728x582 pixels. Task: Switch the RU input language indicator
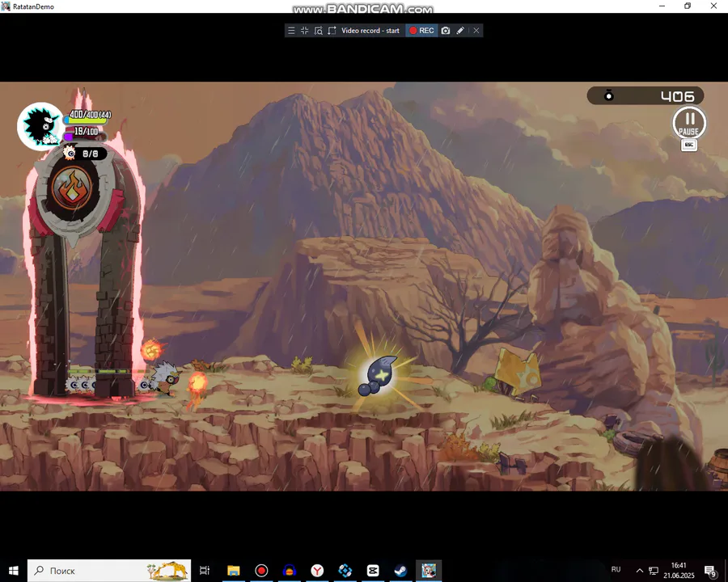click(616, 569)
